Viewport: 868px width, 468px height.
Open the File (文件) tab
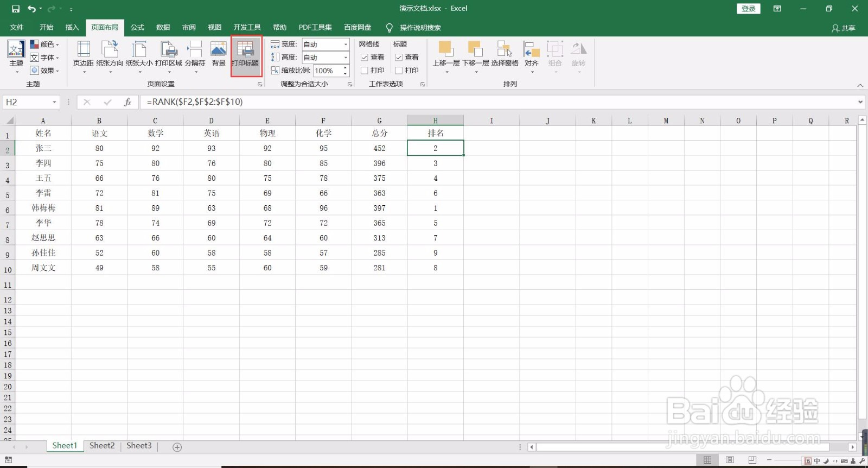click(x=17, y=28)
